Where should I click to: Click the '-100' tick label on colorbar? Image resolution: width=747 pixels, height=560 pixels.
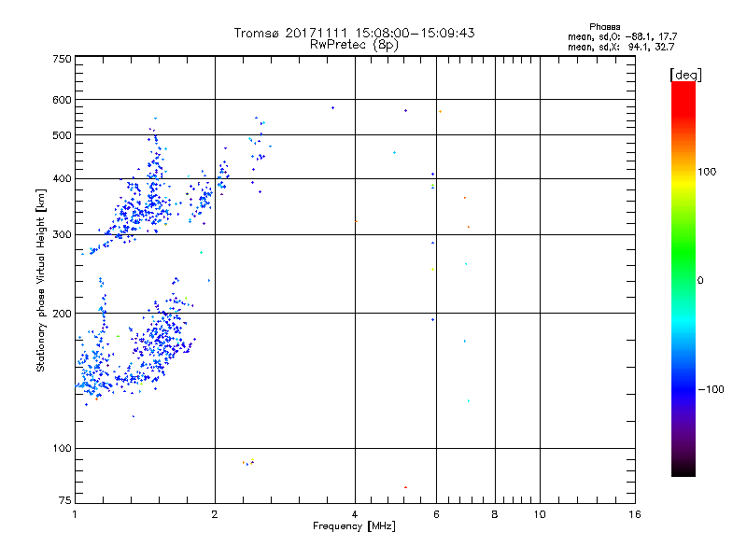(x=711, y=389)
